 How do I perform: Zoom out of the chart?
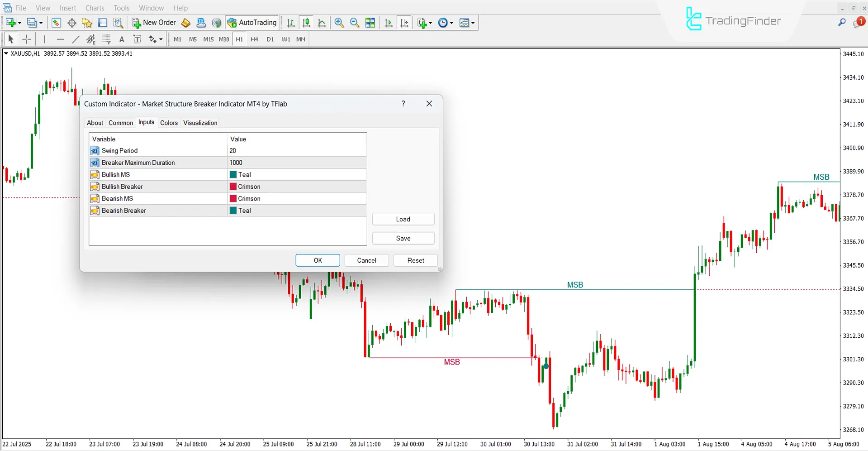354,23
